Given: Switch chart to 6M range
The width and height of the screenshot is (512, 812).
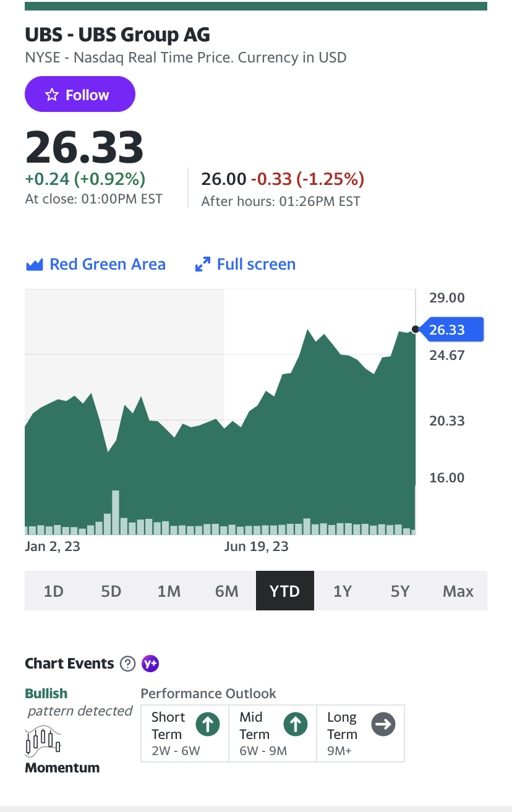Looking at the screenshot, I should click(x=227, y=591).
